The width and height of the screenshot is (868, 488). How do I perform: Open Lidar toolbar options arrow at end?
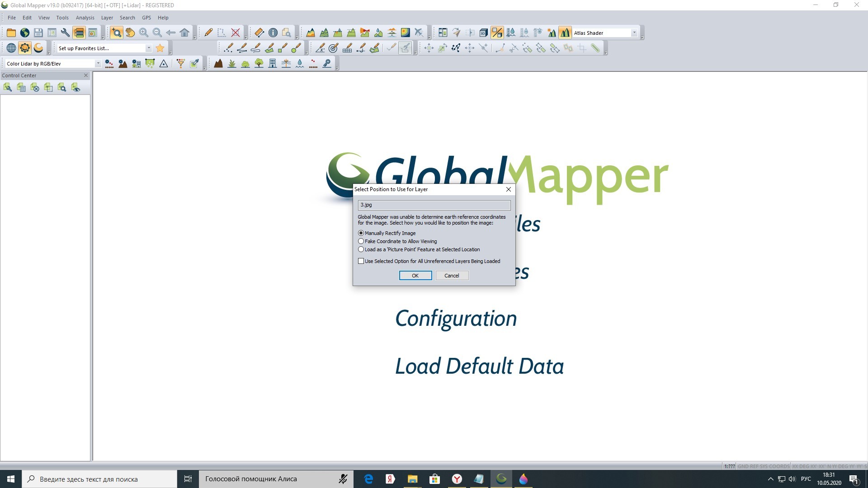tap(337, 68)
